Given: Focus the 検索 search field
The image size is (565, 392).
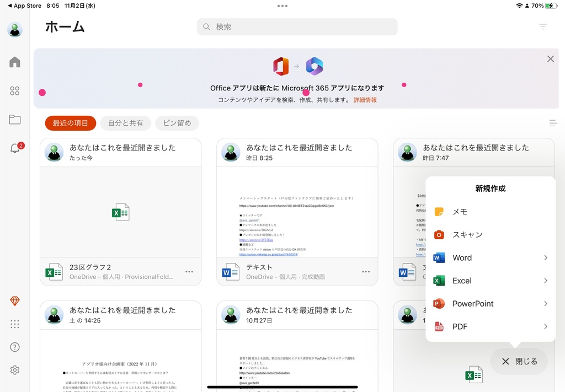Looking at the screenshot, I should coord(297,26).
